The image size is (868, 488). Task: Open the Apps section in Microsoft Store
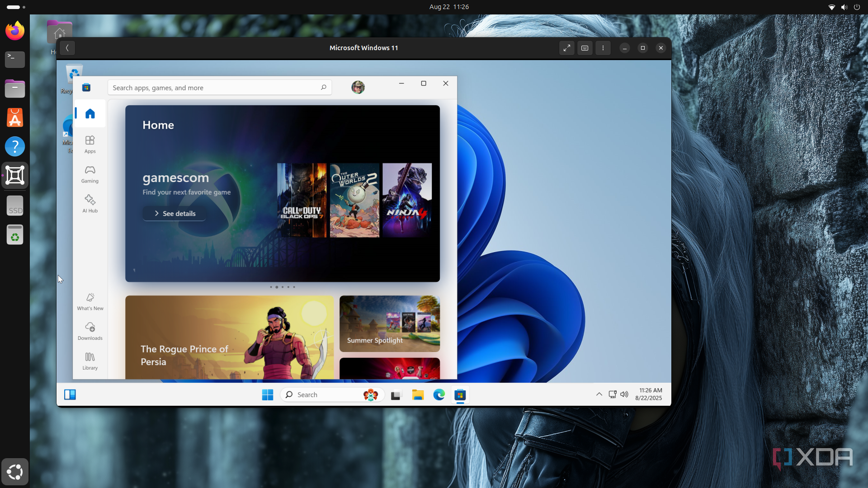tap(90, 145)
